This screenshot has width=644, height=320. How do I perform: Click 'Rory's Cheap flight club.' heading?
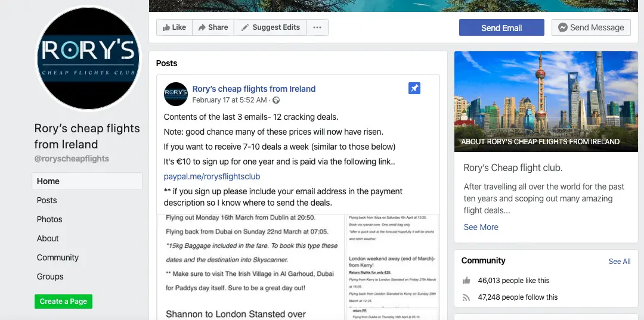513,168
